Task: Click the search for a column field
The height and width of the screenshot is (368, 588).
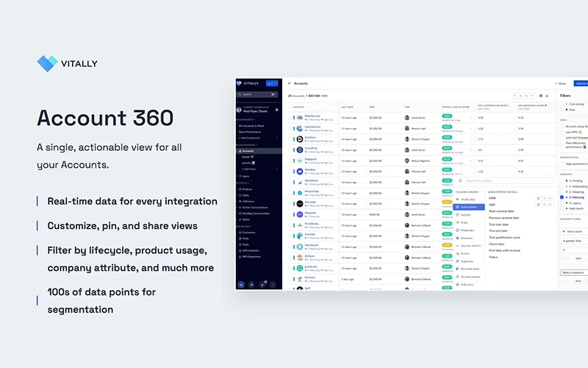Action: coord(509,180)
